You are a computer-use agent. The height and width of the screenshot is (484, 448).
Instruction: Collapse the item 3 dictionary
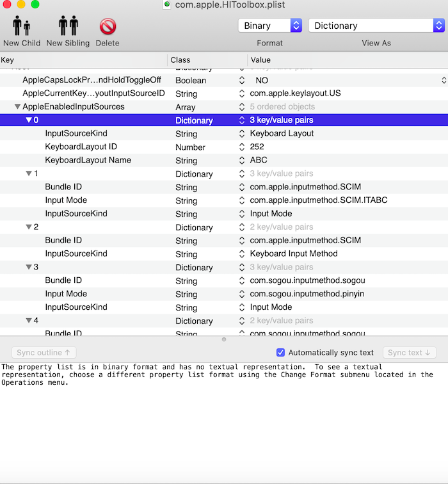point(29,267)
